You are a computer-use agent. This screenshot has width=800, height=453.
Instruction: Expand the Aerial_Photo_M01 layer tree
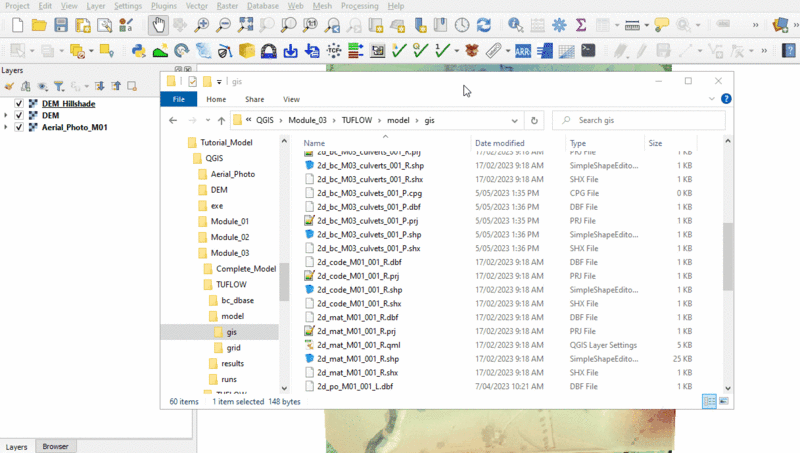tap(6, 128)
